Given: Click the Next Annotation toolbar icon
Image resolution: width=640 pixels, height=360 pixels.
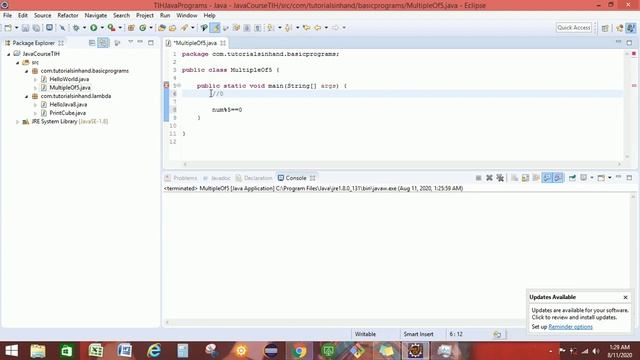Looking at the screenshot, I should pyautogui.click(x=270, y=28).
